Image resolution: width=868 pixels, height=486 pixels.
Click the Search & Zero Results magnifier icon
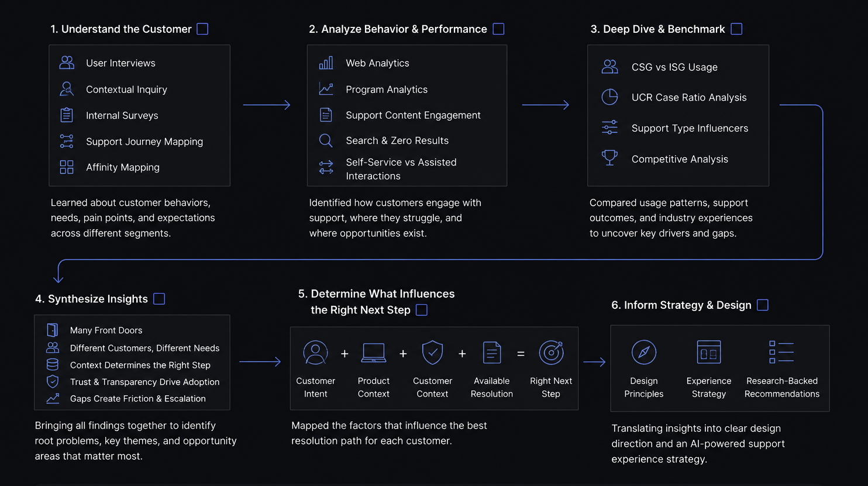326,140
